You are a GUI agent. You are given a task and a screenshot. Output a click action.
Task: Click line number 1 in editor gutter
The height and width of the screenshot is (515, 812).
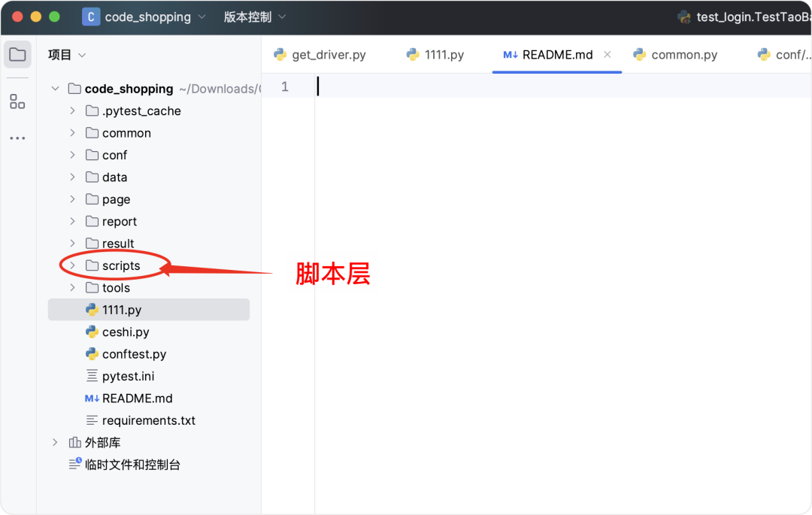[284, 86]
